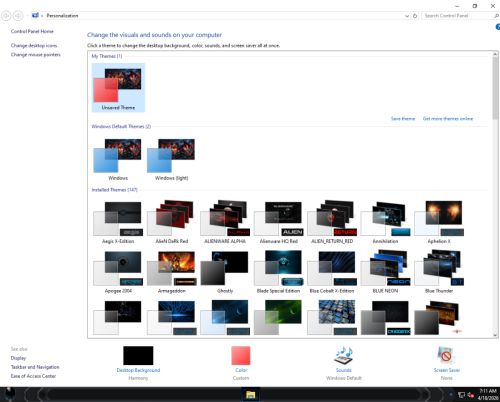Open the Sounds icon

tap(344, 356)
